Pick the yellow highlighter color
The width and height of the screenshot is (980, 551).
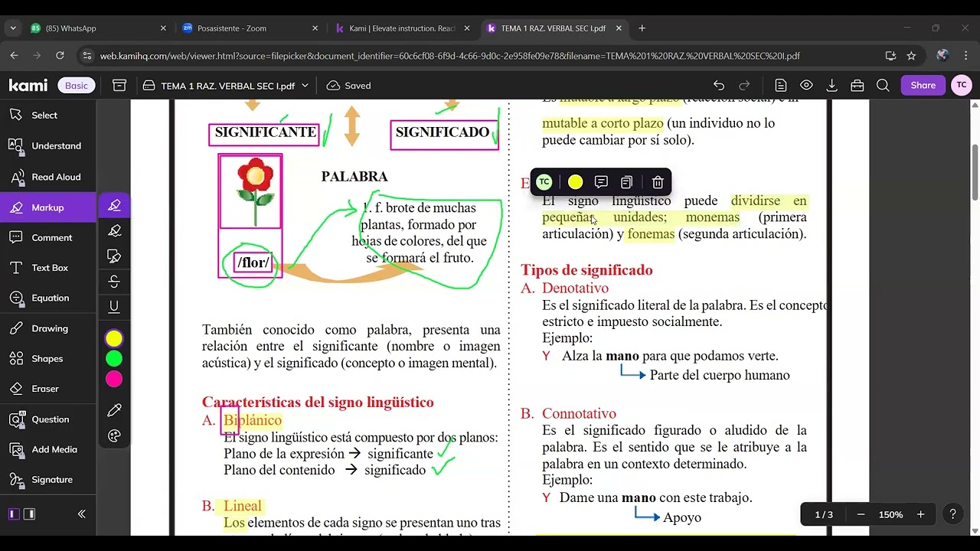[114, 338]
